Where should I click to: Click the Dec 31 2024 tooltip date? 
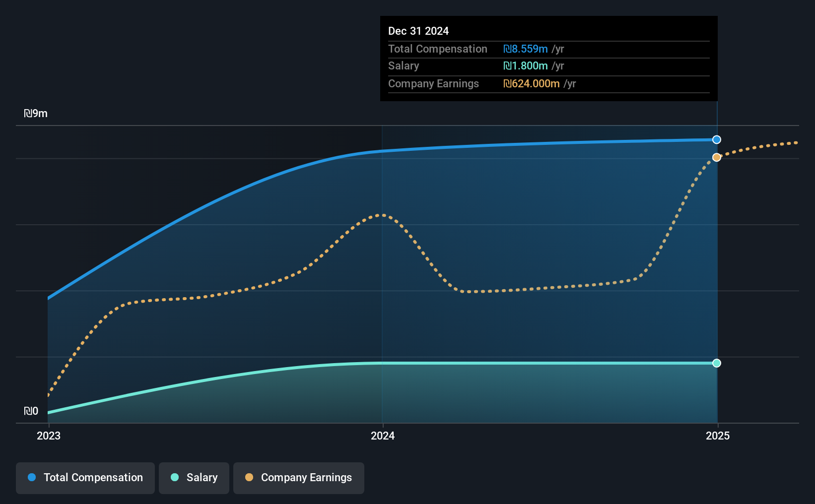point(418,31)
